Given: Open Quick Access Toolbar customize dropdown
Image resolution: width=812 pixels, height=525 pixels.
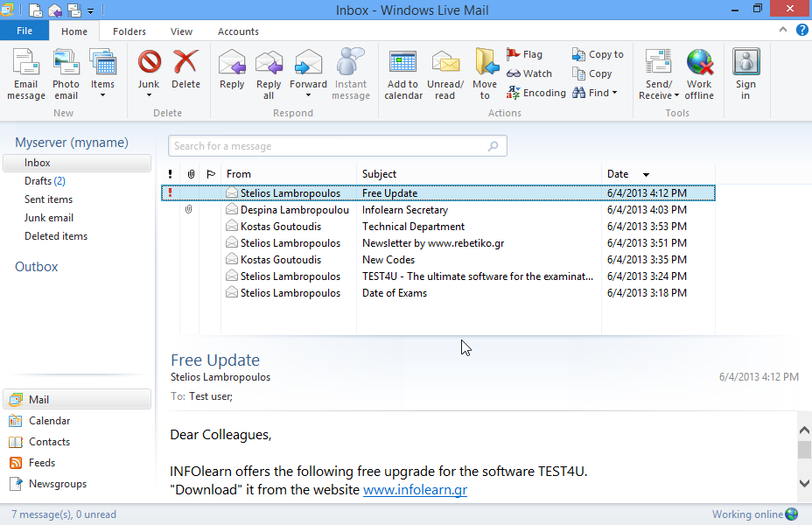Looking at the screenshot, I should (x=90, y=10).
